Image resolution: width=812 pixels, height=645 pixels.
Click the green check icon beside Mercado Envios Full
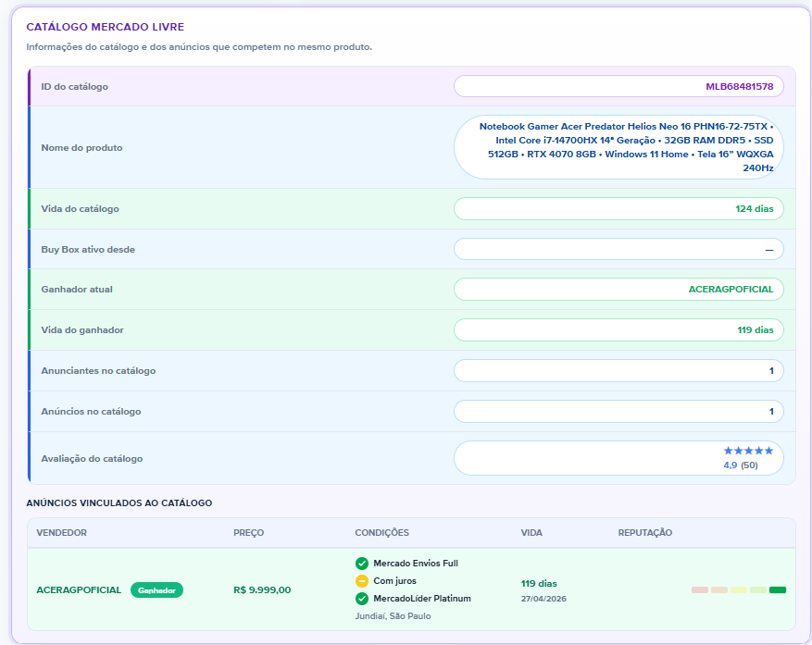pos(361,564)
